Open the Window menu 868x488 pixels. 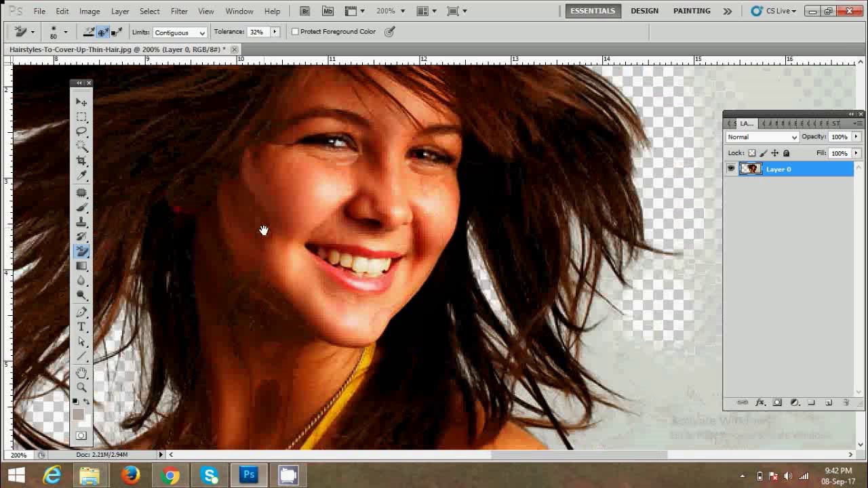239,12
